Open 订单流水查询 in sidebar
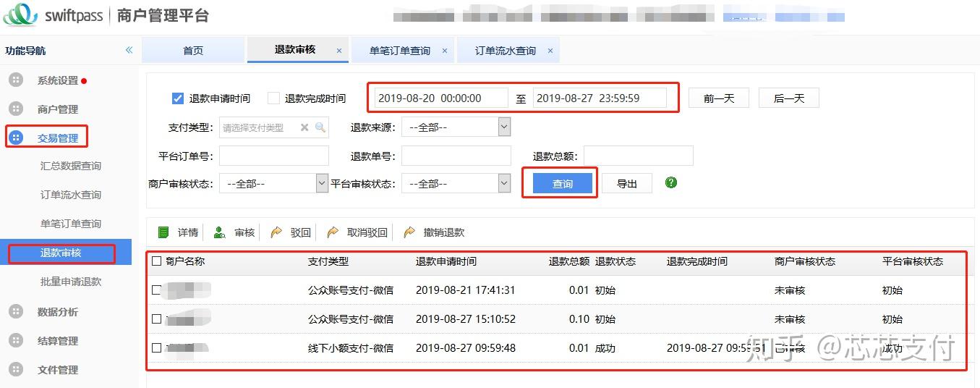 coord(71,195)
